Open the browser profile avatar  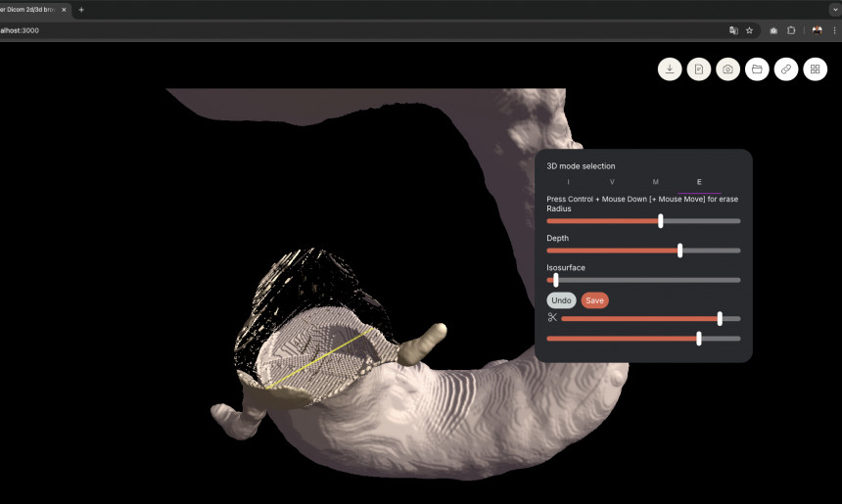pos(817,30)
